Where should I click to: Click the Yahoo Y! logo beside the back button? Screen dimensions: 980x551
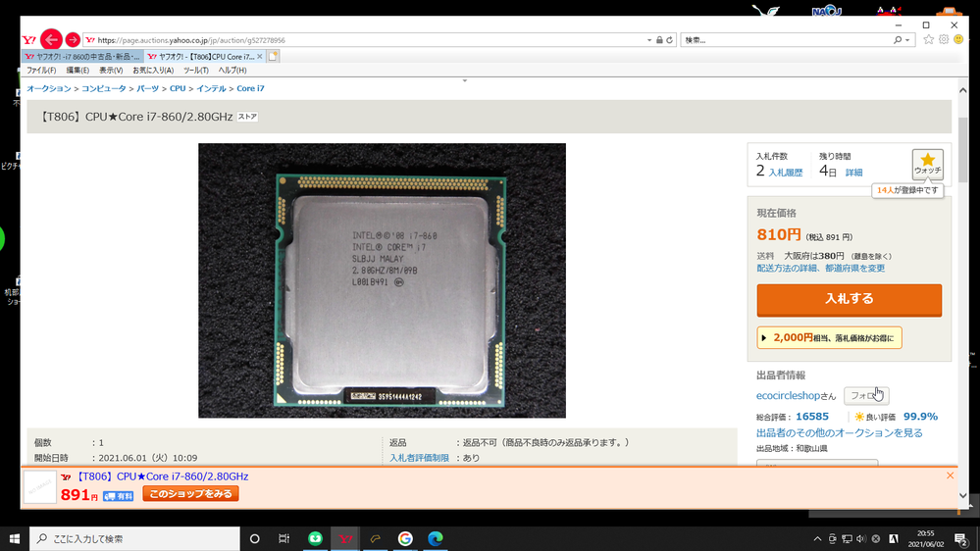tap(29, 40)
